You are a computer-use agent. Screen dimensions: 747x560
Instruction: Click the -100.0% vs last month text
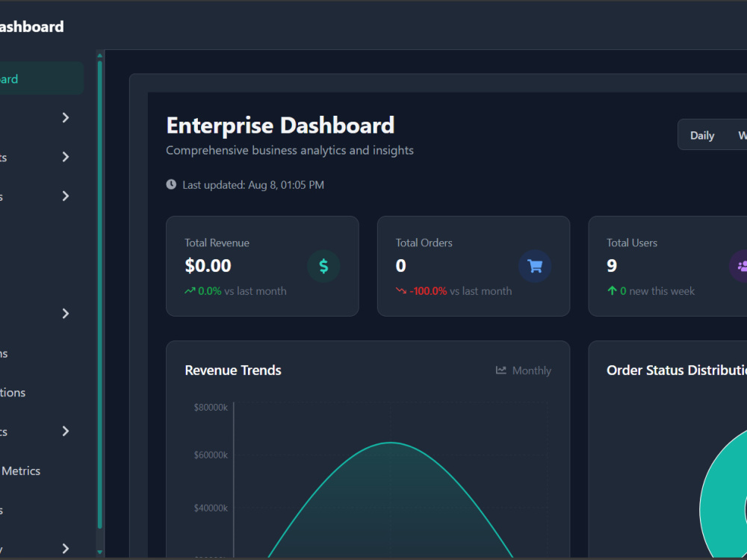pos(460,291)
